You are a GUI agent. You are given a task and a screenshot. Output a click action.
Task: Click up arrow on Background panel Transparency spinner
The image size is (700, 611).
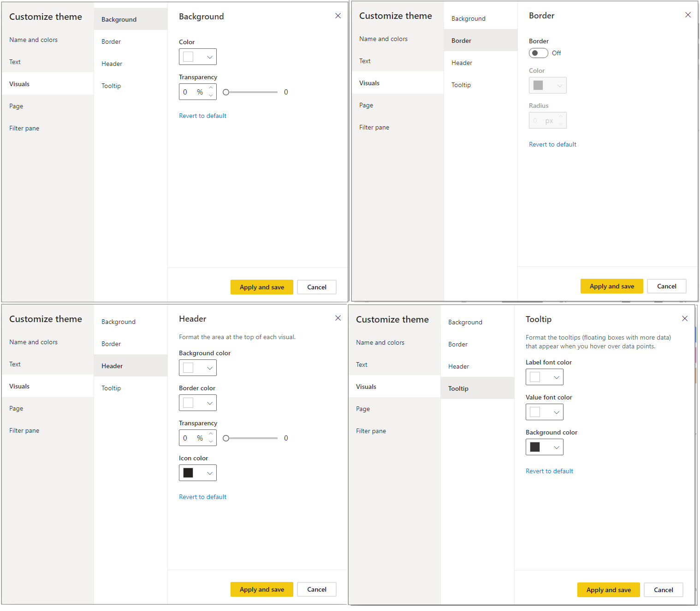(x=211, y=88)
